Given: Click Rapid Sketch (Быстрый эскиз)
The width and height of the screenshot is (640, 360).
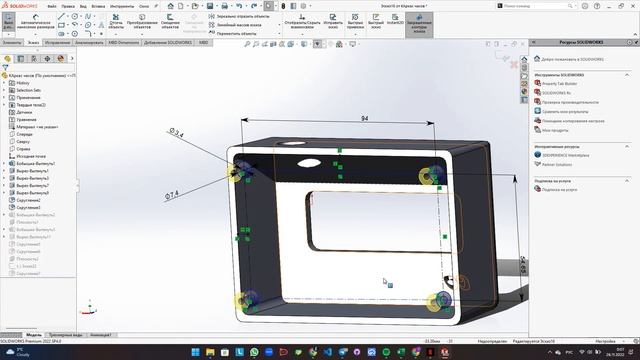Looking at the screenshot, I should (376, 21).
